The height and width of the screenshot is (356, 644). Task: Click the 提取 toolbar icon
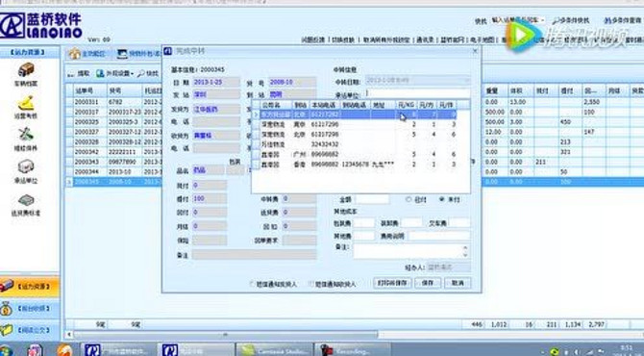71,73
